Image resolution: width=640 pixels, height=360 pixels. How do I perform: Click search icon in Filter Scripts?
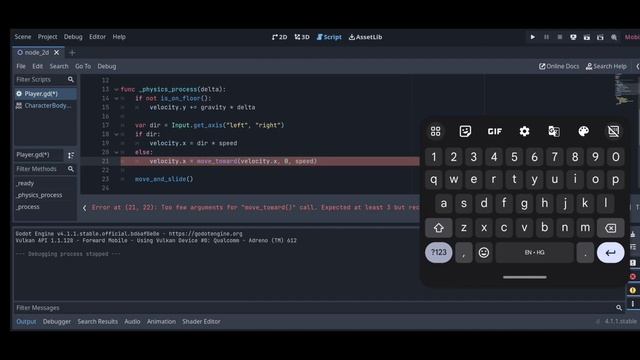[x=71, y=80]
